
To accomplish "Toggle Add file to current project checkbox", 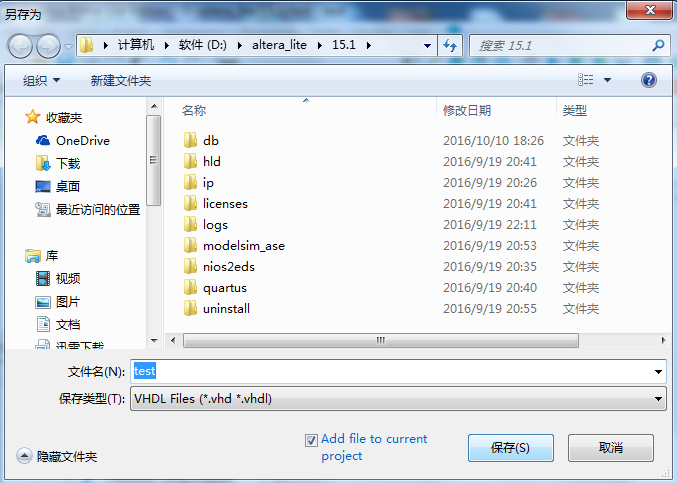I will (x=311, y=440).
